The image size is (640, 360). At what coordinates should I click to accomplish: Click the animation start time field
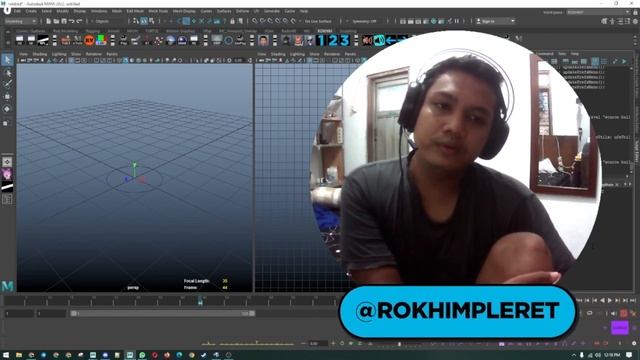point(19,313)
